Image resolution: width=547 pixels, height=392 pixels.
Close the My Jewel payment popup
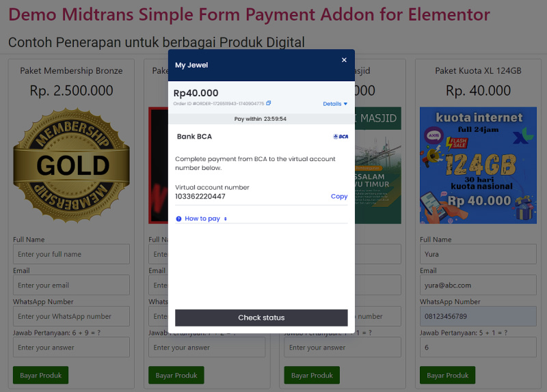(x=344, y=60)
